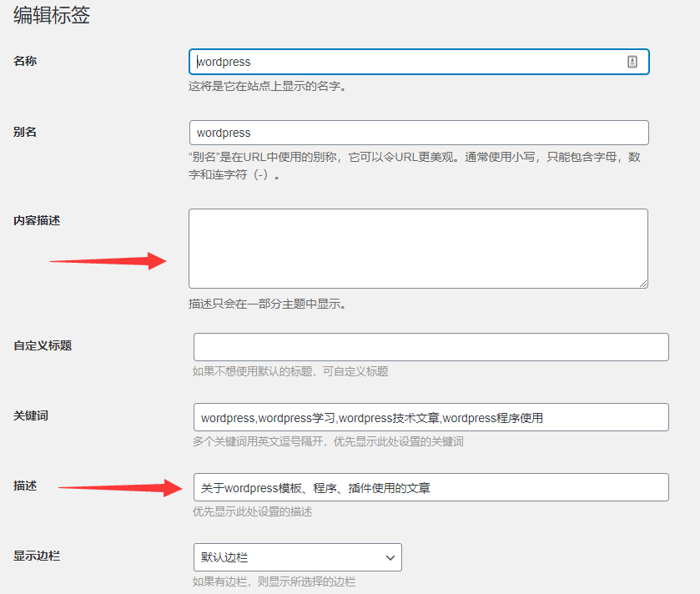Click inside the 内容描述 textarea
The width and height of the screenshot is (700, 594).
point(418,249)
